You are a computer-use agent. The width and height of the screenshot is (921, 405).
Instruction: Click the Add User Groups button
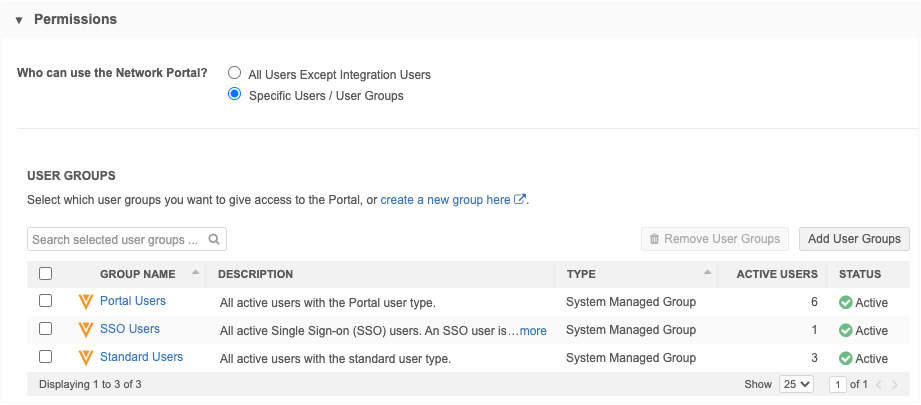[853, 239]
